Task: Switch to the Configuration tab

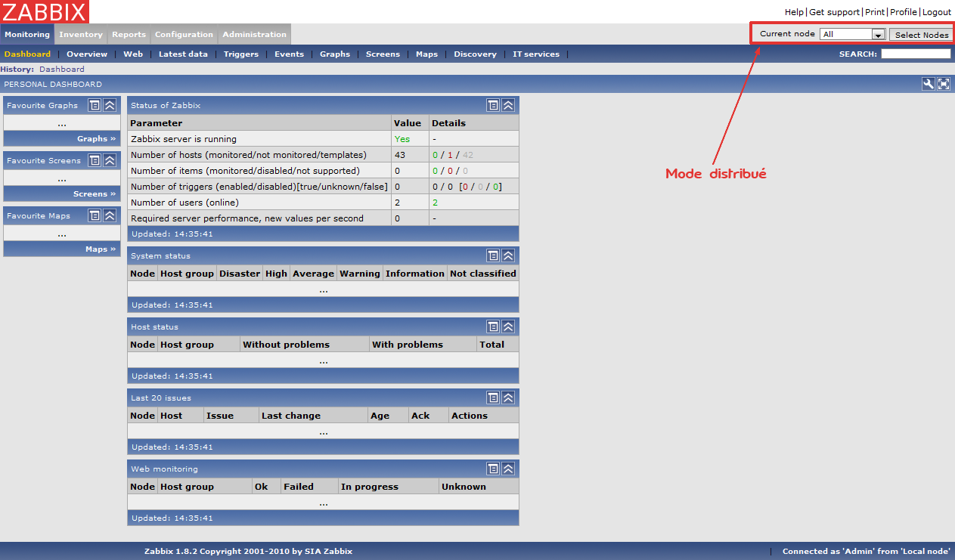Action: click(184, 34)
